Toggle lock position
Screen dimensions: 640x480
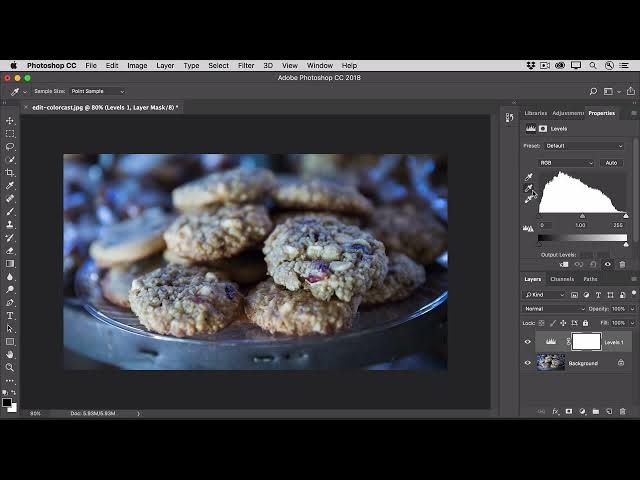563,323
